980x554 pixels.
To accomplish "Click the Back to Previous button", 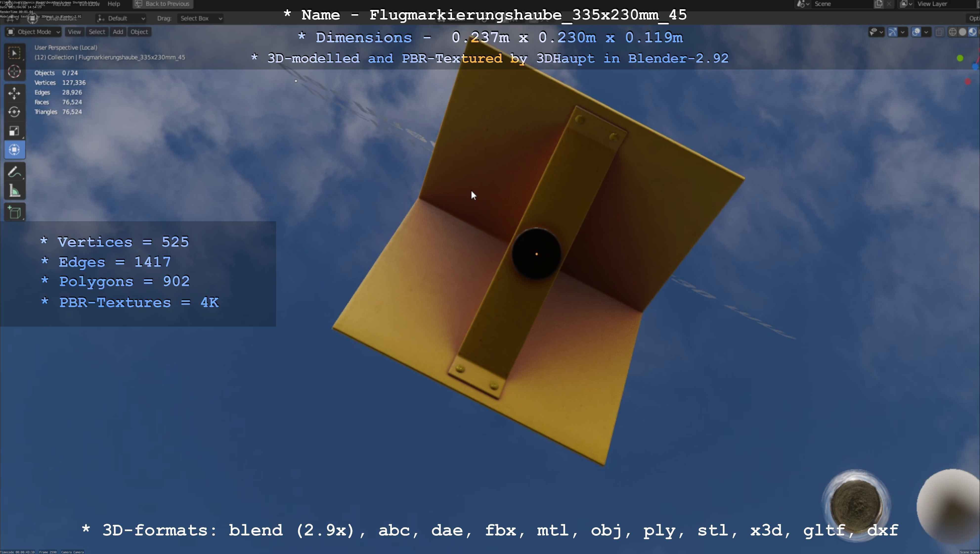I will [163, 4].
